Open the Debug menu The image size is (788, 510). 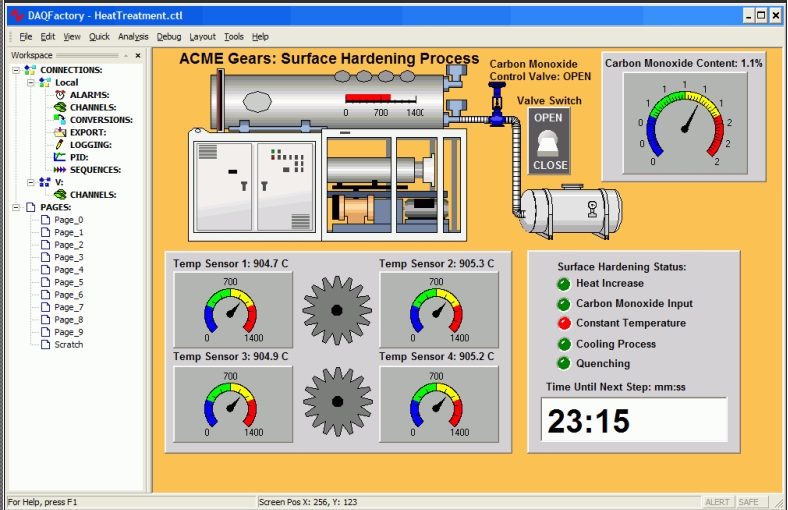[x=169, y=37]
